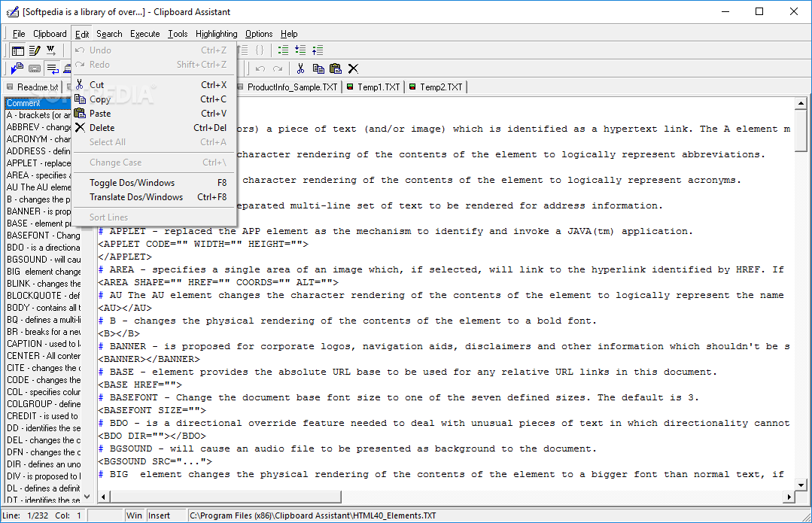Choose Paste from the Edit menu
The width and height of the screenshot is (812, 523).
click(154, 114)
